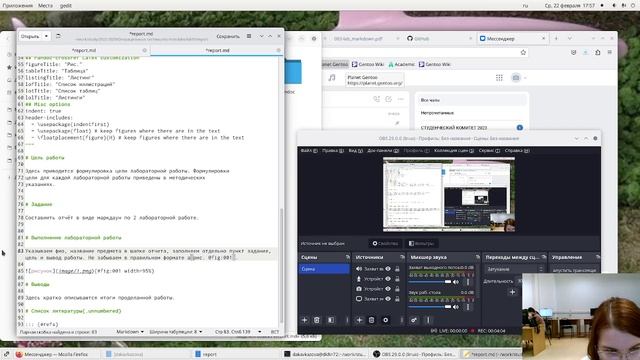Open Firefox application hamburger menu
Image resolution: width=640 pixels, height=360 pixels.
(609, 52)
